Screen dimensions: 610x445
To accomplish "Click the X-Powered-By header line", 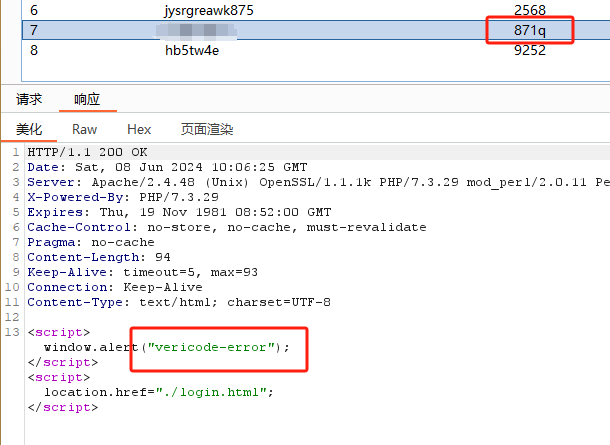I will coord(123,197).
